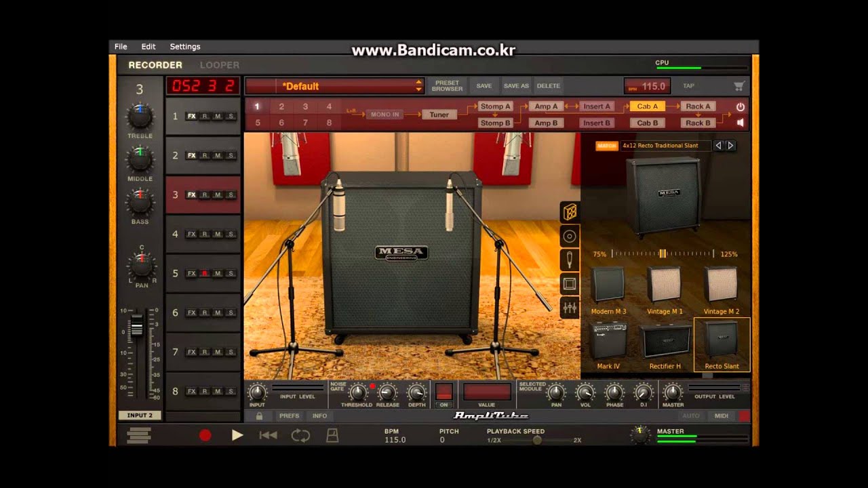868x488 pixels.
Task: Mute track 3 with the M button
Action: click(218, 195)
